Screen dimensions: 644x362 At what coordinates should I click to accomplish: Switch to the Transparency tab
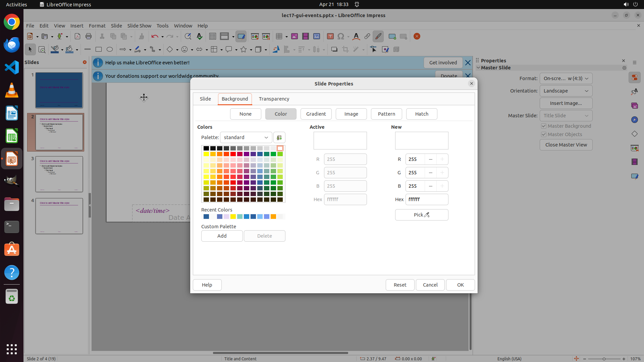274,99
